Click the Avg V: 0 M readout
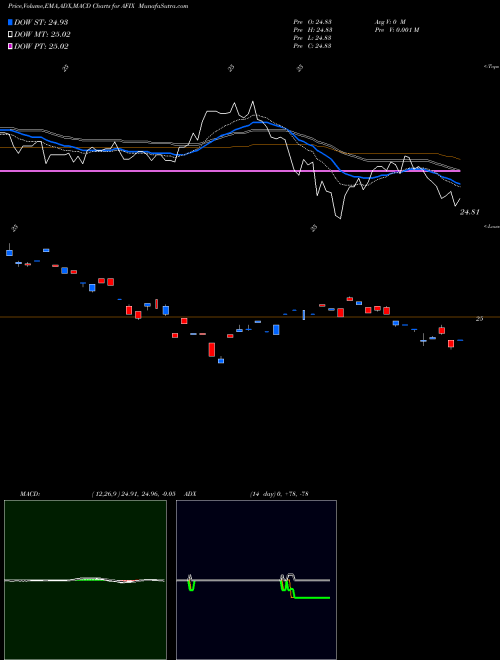The height and width of the screenshot is (660, 500). pos(390,22)
